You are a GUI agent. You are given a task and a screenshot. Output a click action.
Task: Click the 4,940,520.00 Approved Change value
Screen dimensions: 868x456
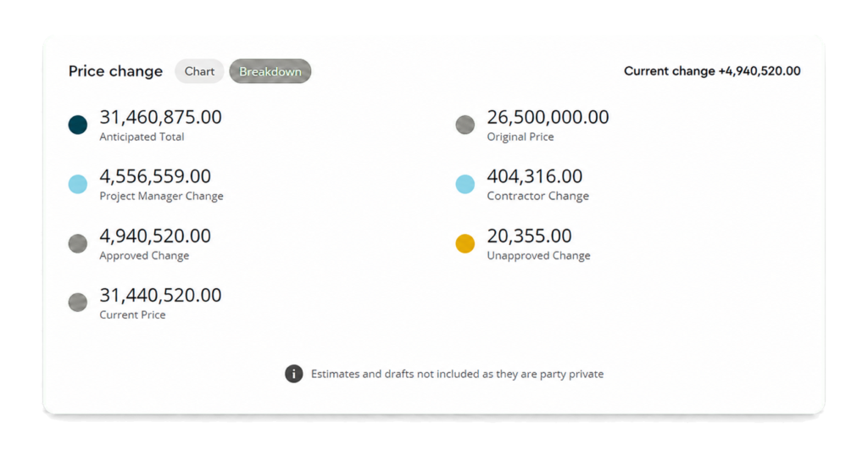[155, 236]
